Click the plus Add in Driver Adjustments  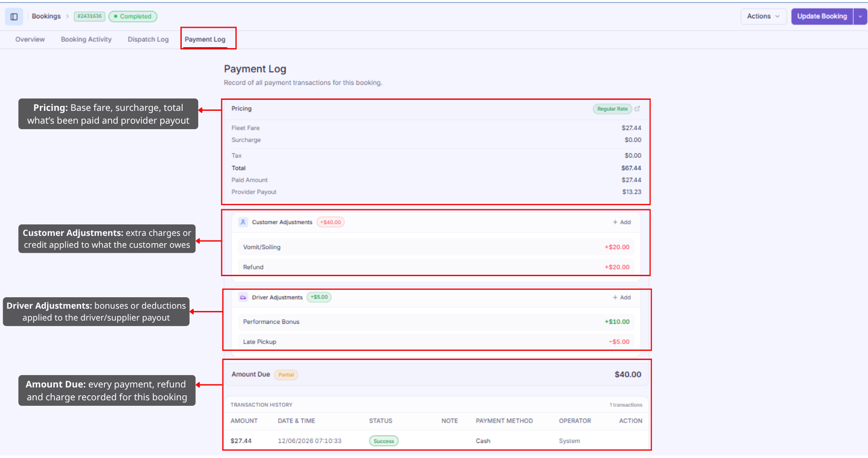tap(622, 297)
